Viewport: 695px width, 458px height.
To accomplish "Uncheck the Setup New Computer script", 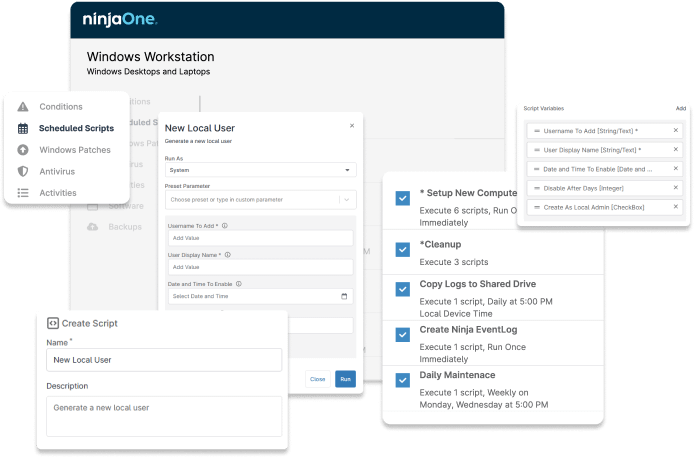I will click(x=402, y=198).
